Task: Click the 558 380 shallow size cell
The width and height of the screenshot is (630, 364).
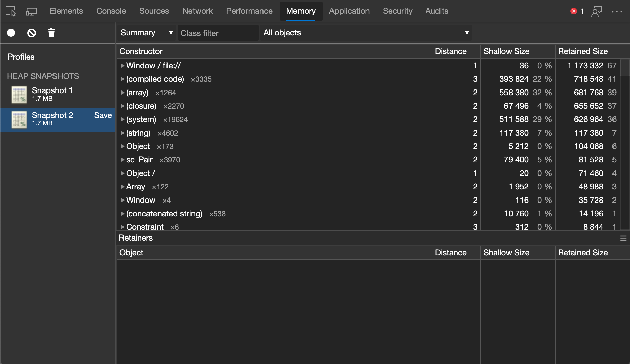Action: (x=514, y=93)
